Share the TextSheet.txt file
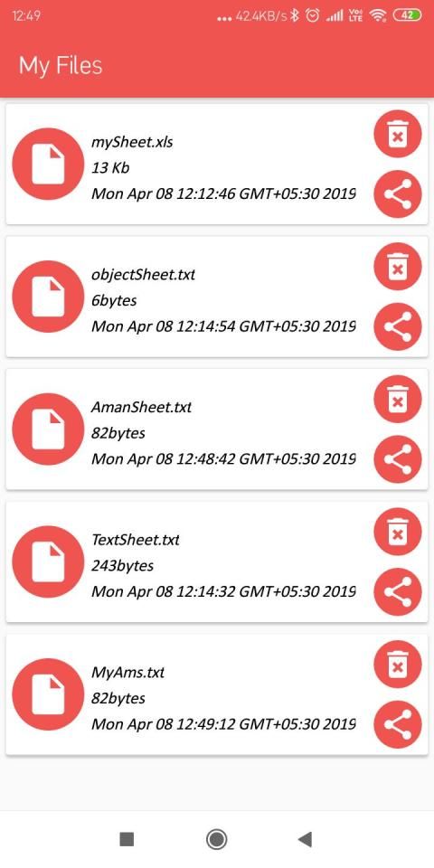Image resolution: width=434 pixels, height=868 pixels. [398, 592]
